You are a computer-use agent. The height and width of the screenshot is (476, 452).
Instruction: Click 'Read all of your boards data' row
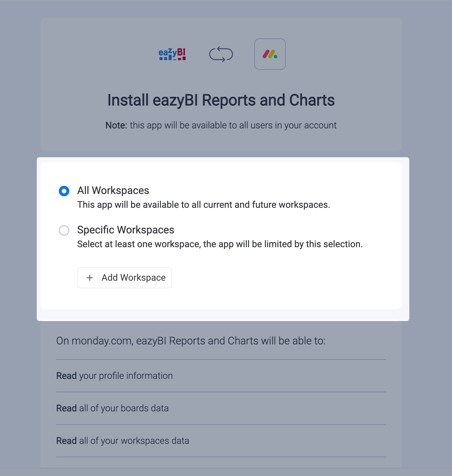[221, 408]
